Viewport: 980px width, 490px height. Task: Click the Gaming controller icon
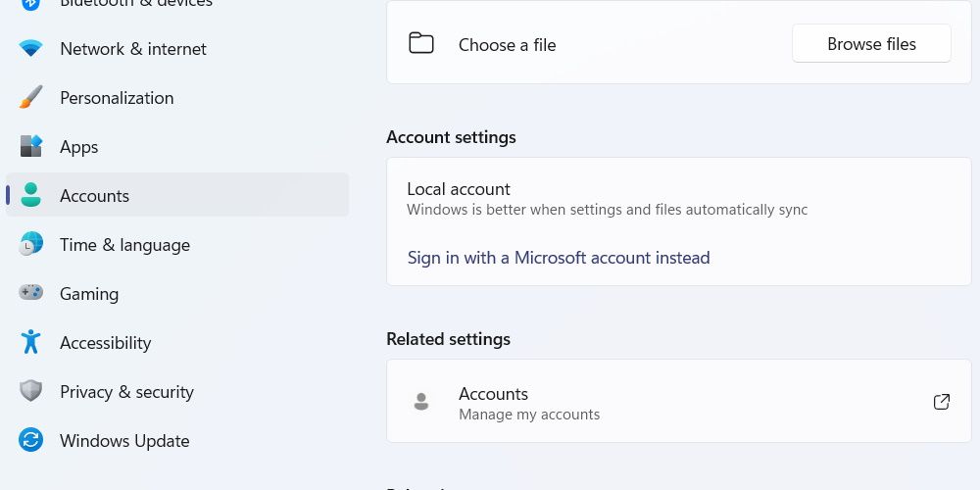[31, 293]
